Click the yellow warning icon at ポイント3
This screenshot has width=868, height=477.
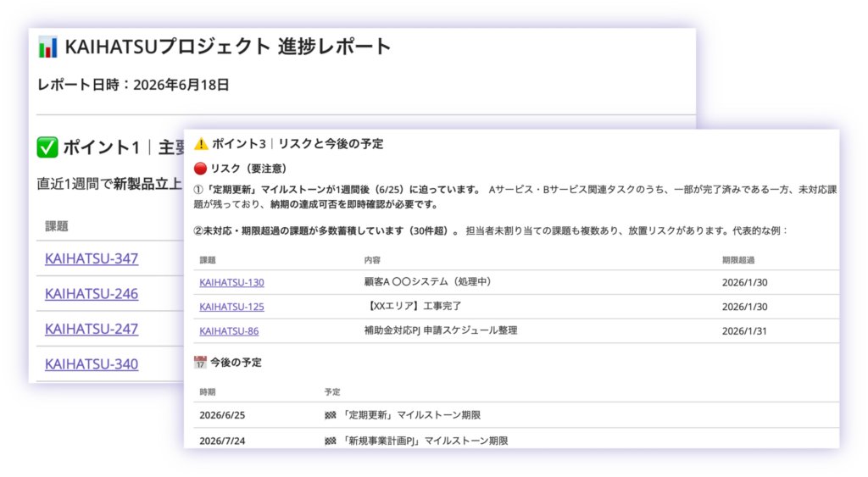pos(201,144)
